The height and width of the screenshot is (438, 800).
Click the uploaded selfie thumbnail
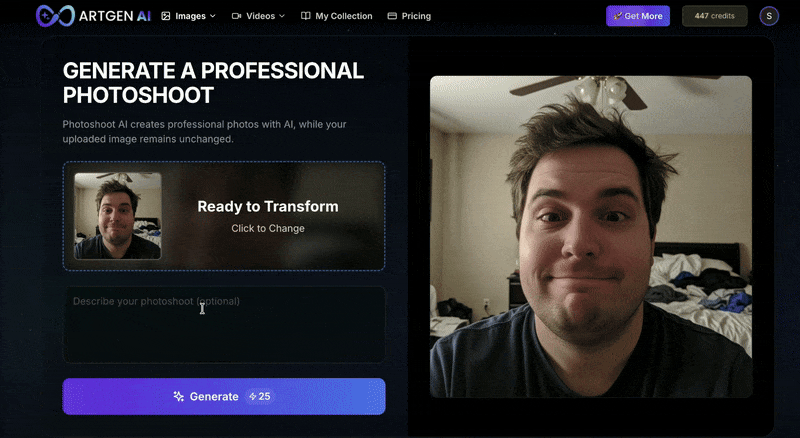tap(117, 216)
